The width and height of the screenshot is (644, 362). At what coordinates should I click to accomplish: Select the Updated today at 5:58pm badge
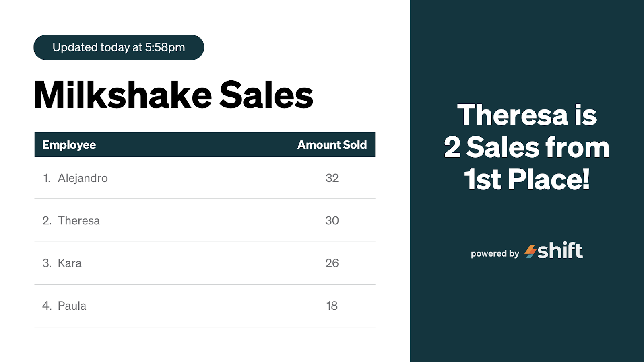pos(119,47)
